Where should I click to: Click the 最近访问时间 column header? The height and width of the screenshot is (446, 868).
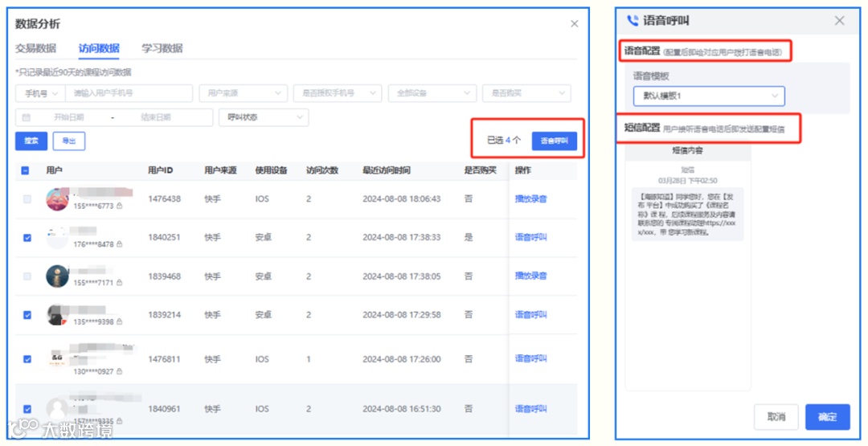(x=387, y=170)
